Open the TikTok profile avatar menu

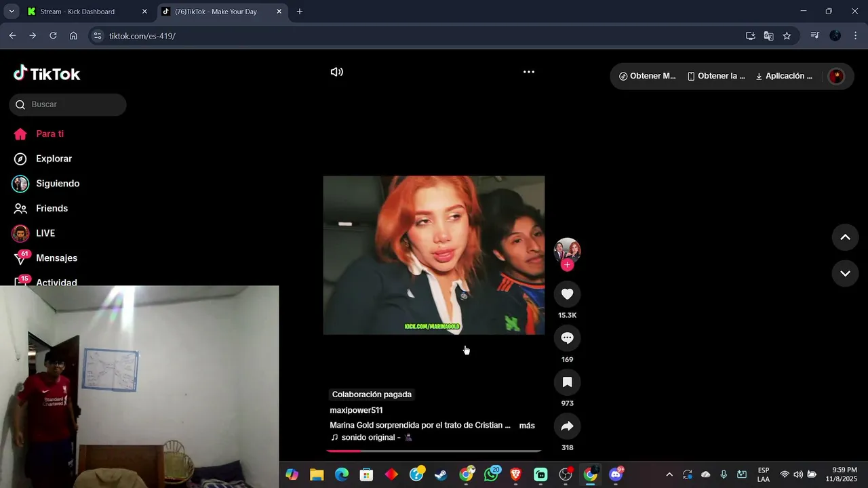click(836, 76)
